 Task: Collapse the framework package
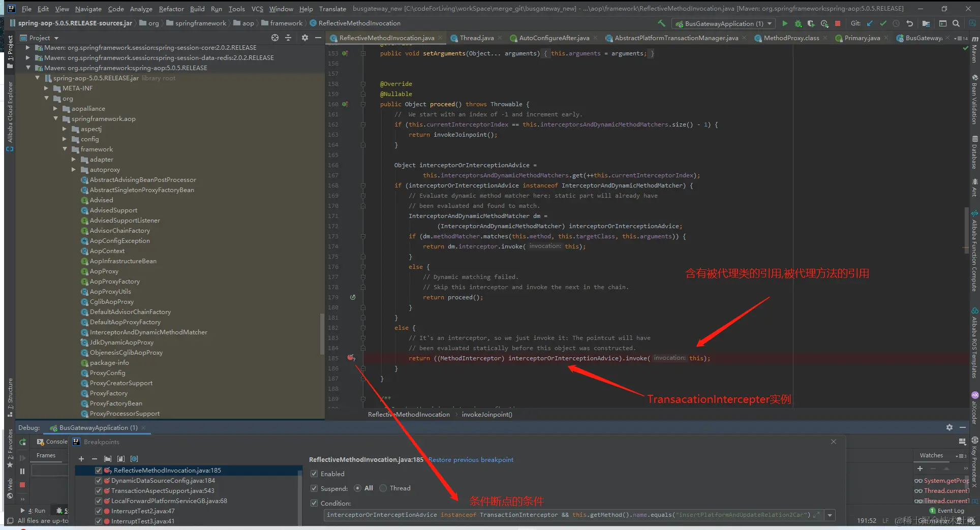click(x=65, y=149)
